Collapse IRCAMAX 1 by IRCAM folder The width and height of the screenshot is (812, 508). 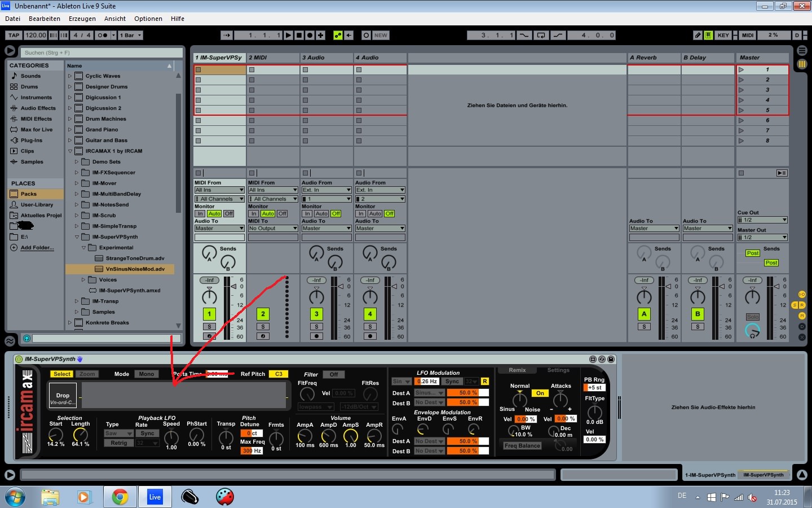[x=70, y=151]
